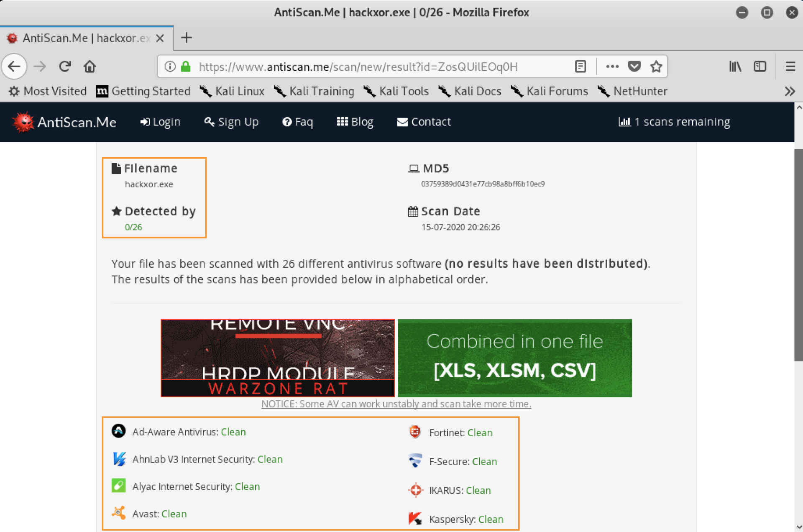Open the Kali Forums bookmark
Screen dimensions: 803x532
point(549,91)
